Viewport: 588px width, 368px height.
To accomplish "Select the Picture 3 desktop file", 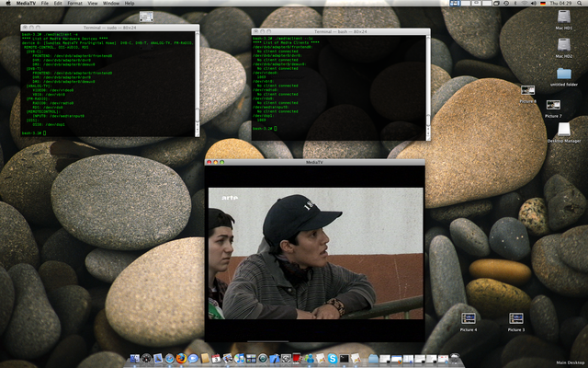I will tap(516, 318).
